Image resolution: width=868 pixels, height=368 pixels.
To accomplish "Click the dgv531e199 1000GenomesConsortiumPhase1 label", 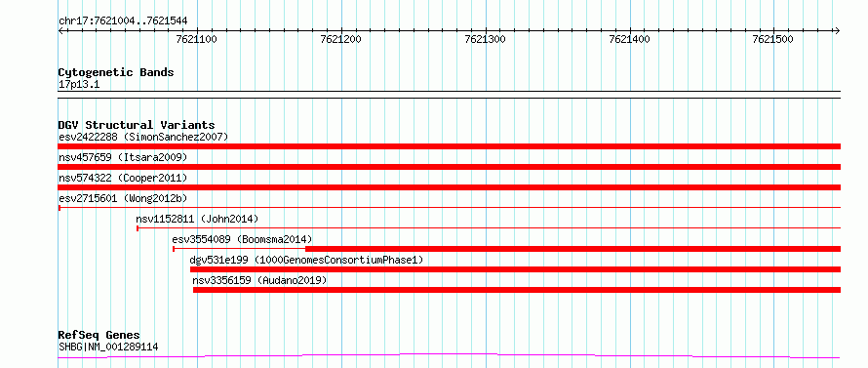I will point(306,260).
